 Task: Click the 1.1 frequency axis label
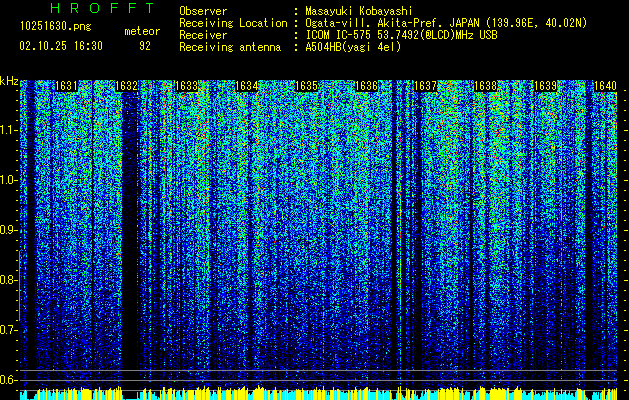click(x=7, y=130)
